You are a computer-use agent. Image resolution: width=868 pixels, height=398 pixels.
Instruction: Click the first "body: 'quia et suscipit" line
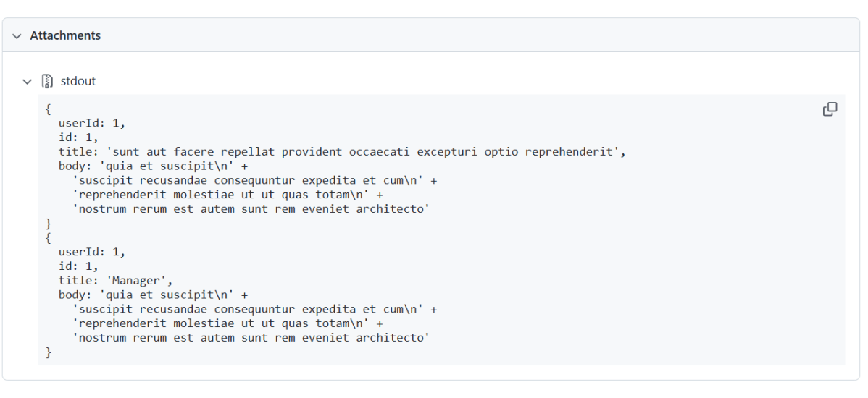tap(153, 166)
